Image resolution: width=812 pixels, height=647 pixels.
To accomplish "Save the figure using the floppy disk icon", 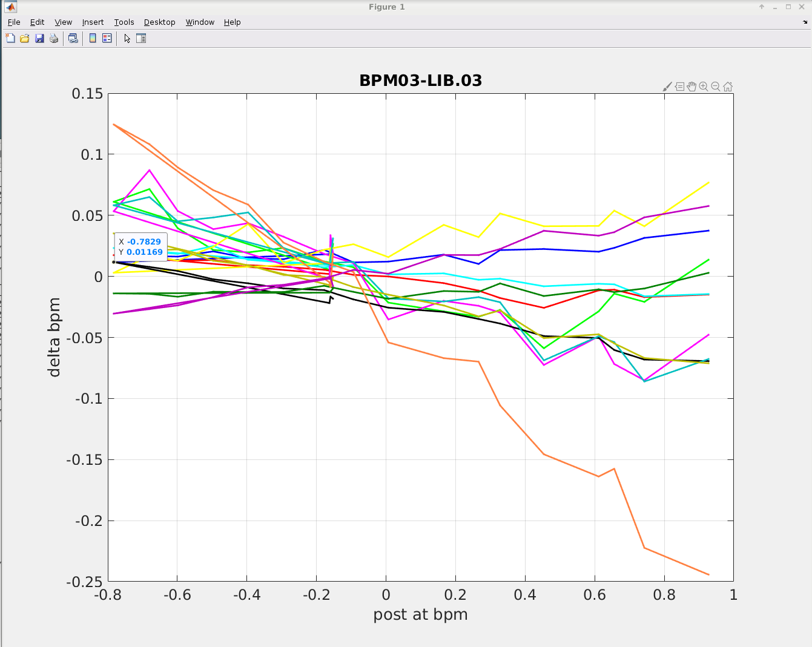I will pyautogui.click(x=39, y=38).
